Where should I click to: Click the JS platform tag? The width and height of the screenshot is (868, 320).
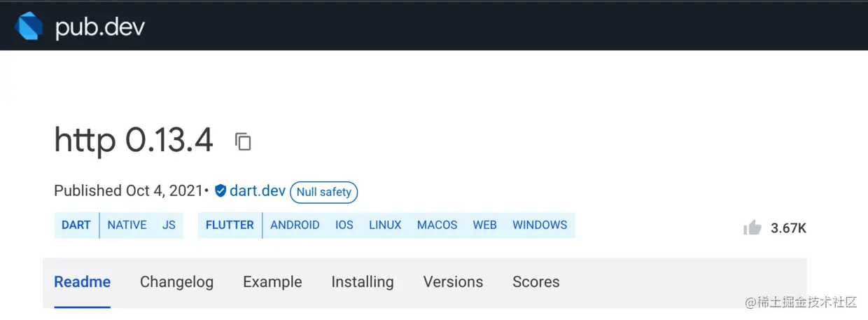pos(169,225)
